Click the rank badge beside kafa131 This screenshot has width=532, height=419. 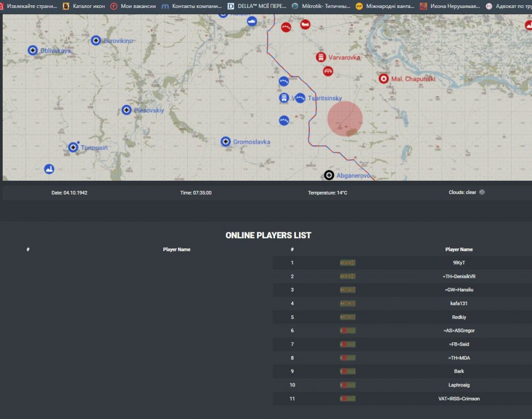click(x=347, y=304)
